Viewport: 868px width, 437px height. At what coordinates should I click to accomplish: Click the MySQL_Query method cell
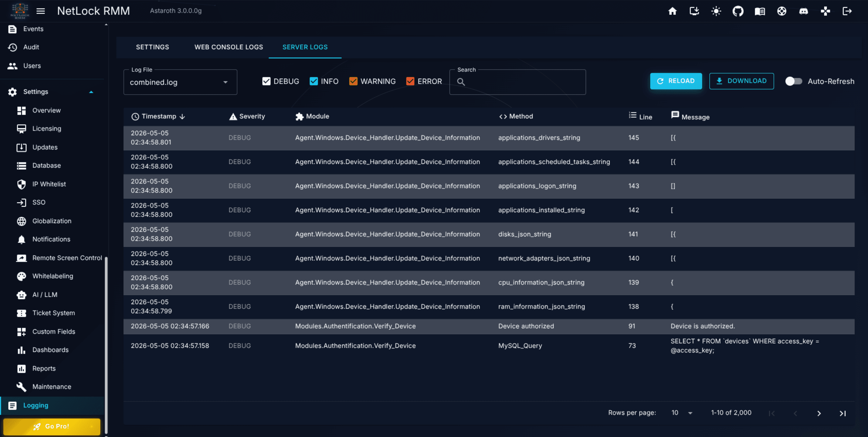(520, 346)
